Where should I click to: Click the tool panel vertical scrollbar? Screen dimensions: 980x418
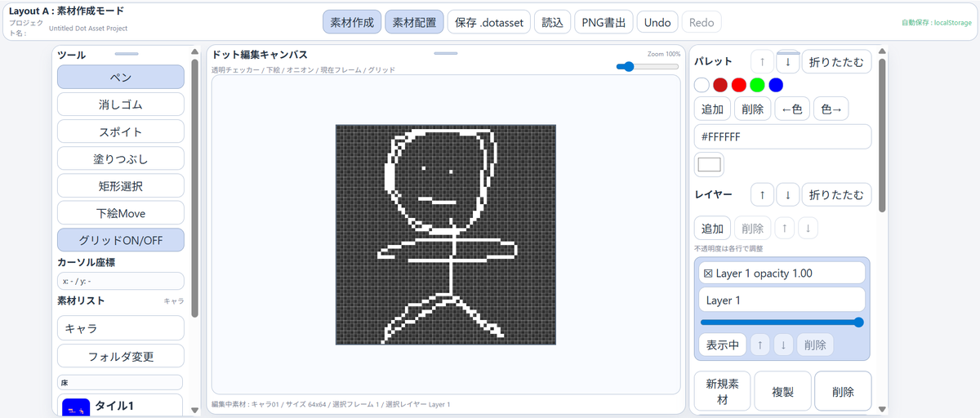194,188
